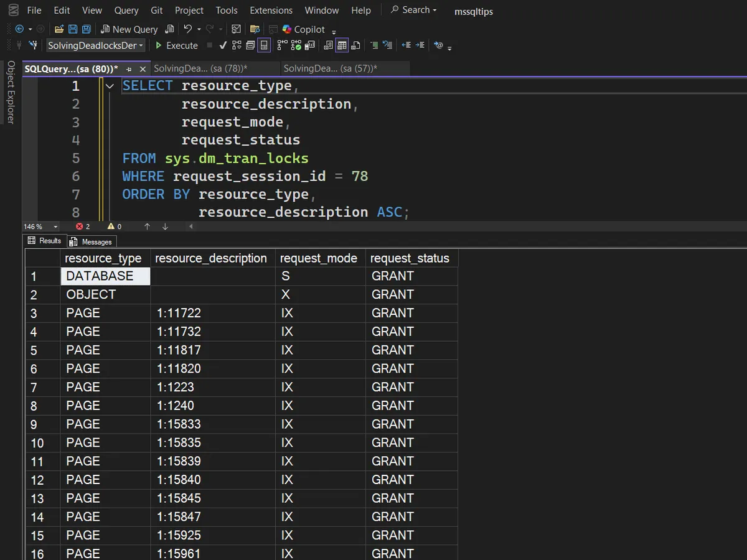This screenshot has width=747, height=560.
Task: Click the red error count indicator
Action: click(83, 226)
